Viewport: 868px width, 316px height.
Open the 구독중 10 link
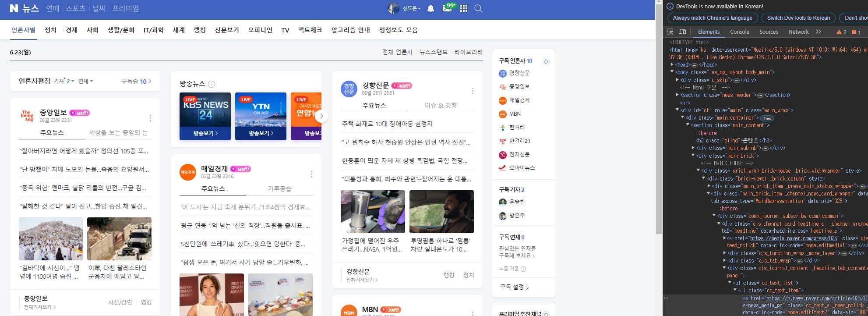click(136, 81)
